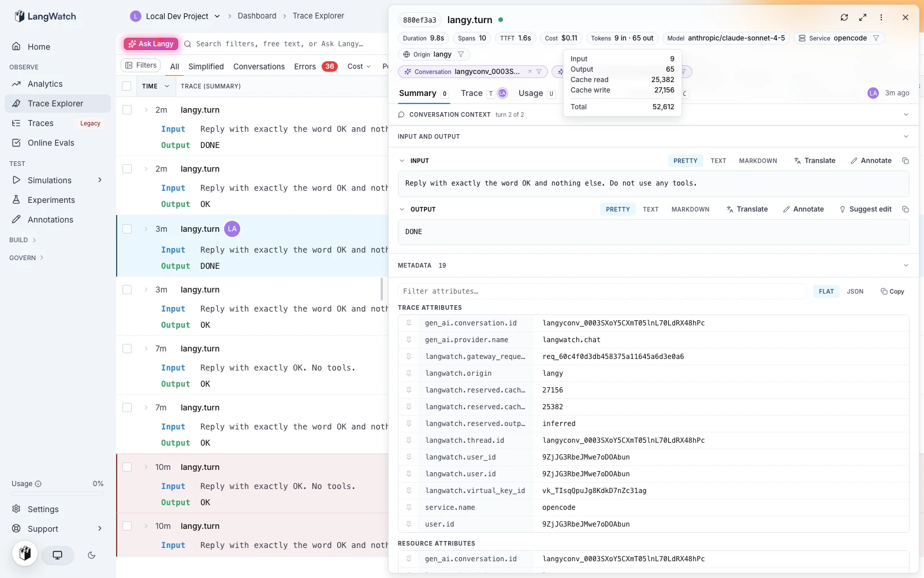Viewport: 924px width, 578px height.
Task: Refresh the trace detail panel
Action: (x=844, y=17)
